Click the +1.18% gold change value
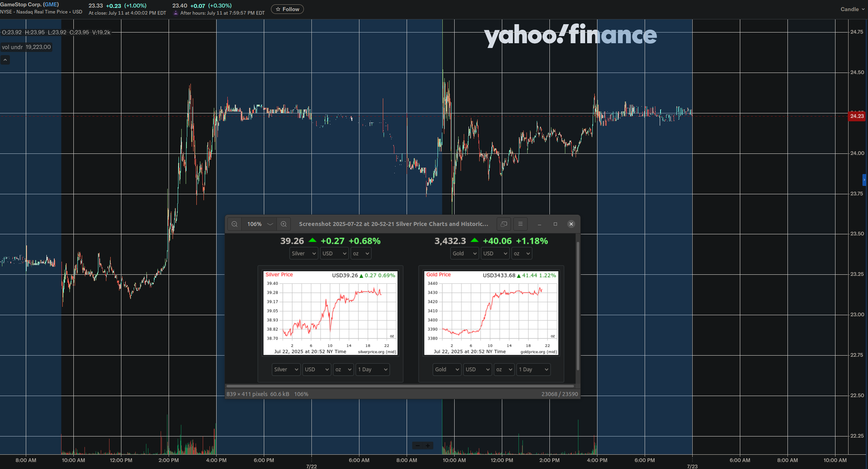Screen dimensions: 868x469 pyautogui.click(x=532, y=241)
